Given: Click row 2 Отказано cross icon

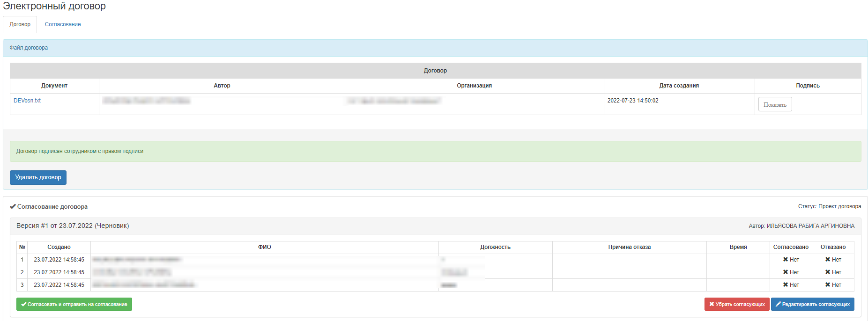Looking at the screenshot, I should click(x=828, y=272).
